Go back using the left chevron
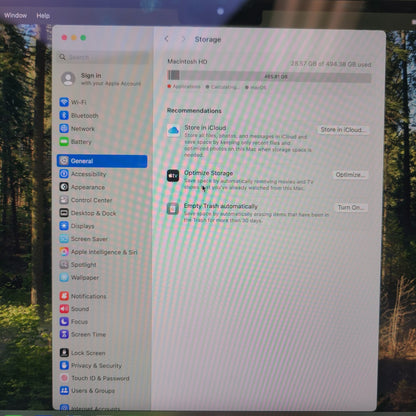 tap(167, 39)
